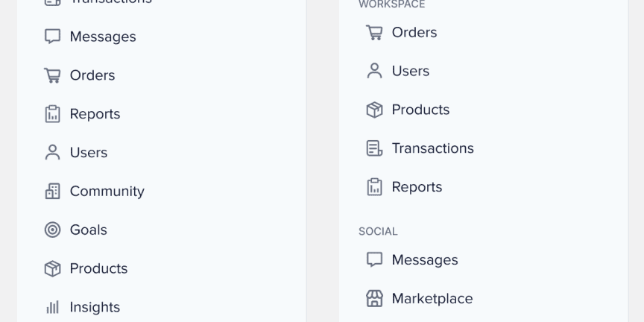Open Reports under the Workspace section

point(417,187)
